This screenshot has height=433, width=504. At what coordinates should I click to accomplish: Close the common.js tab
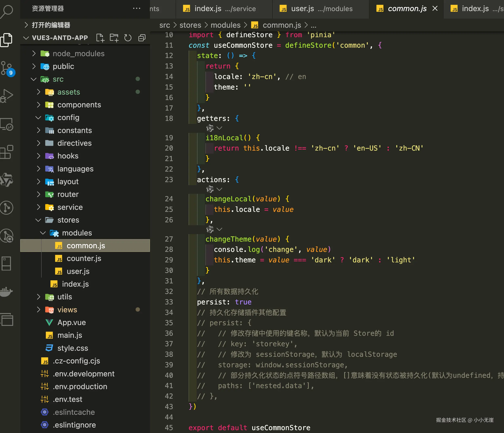click(435, 8)
